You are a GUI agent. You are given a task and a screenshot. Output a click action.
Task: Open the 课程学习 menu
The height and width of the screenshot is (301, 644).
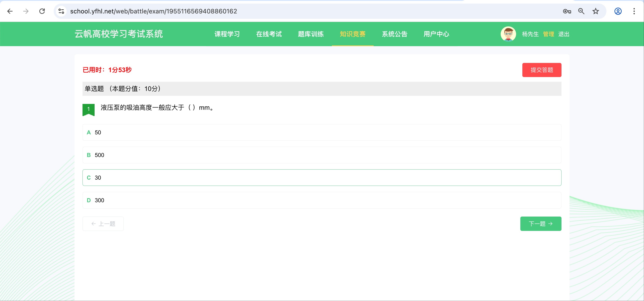(x=227, y=34)
